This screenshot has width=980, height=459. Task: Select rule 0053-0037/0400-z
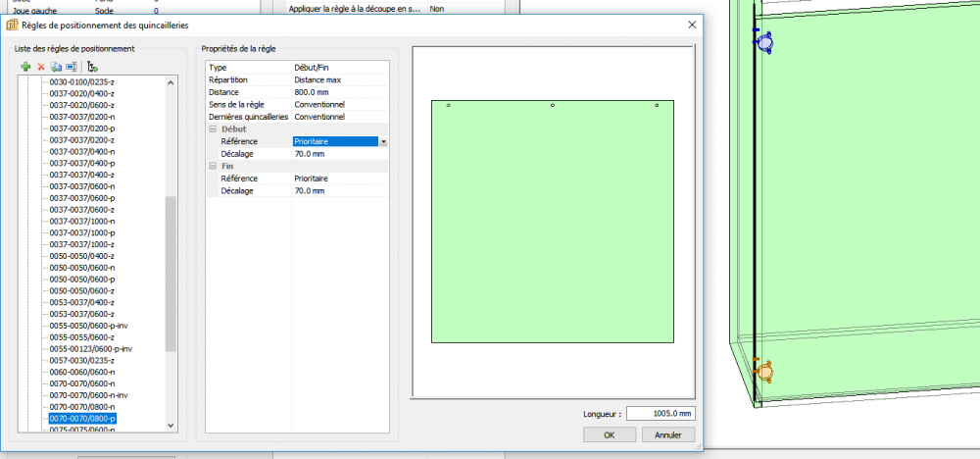82,303
